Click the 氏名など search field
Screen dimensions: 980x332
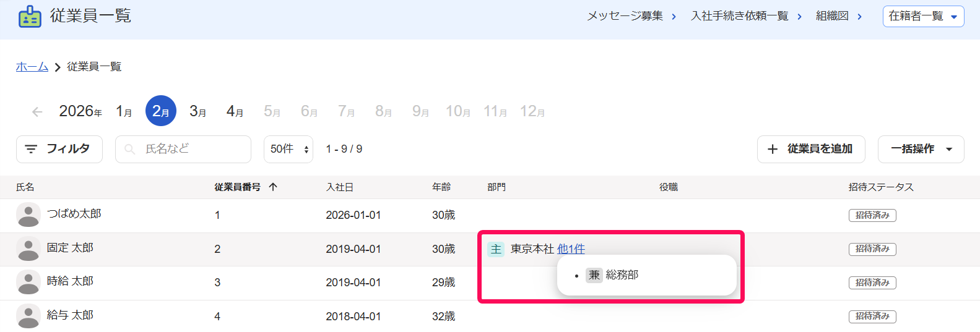(x=183, y=149)
